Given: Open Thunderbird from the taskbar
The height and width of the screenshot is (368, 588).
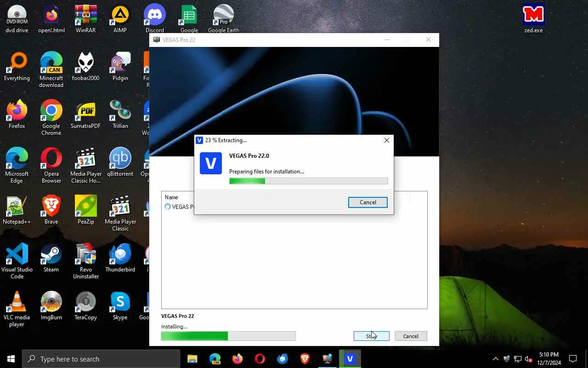Looking at the screenshot, I should point(283,359).
